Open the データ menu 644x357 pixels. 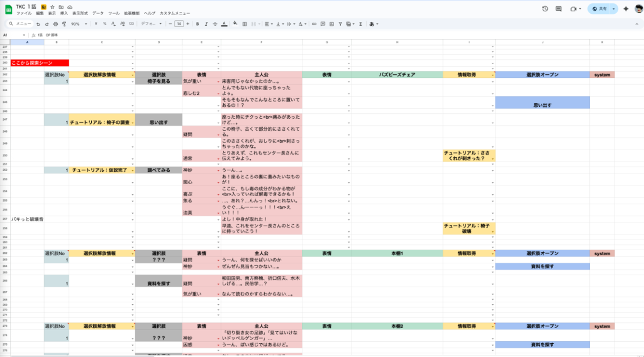pyautogui.click(x=98, y=13)
